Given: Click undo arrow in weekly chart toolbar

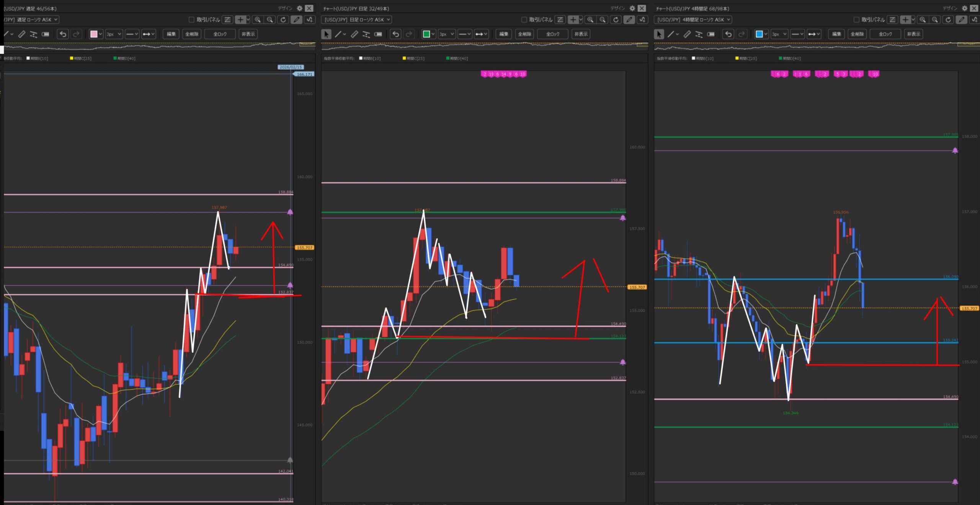Looking at the screenshot, I should coord(63,34).
